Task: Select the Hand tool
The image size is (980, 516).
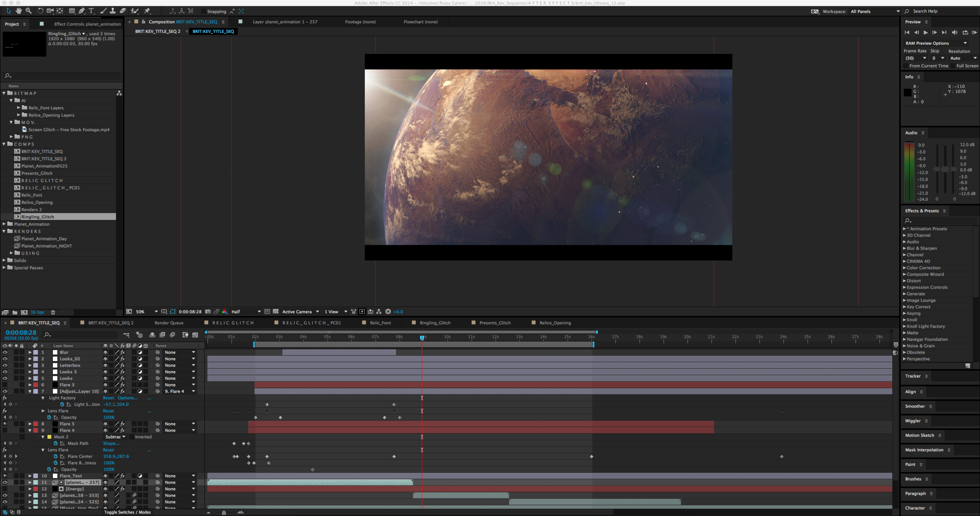Action: coord(18,11)
